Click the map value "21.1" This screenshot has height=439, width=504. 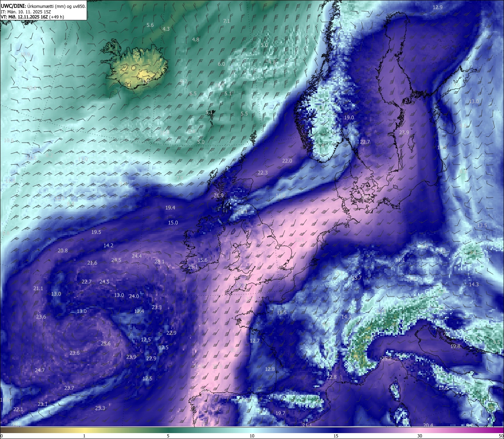(38, 289)
